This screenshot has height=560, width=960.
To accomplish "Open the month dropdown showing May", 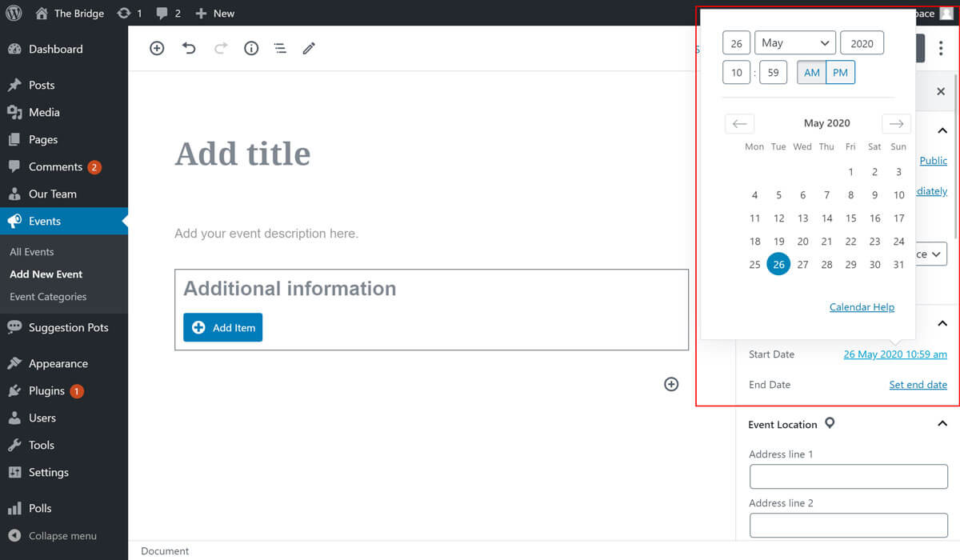I will (x=794, y=43).
